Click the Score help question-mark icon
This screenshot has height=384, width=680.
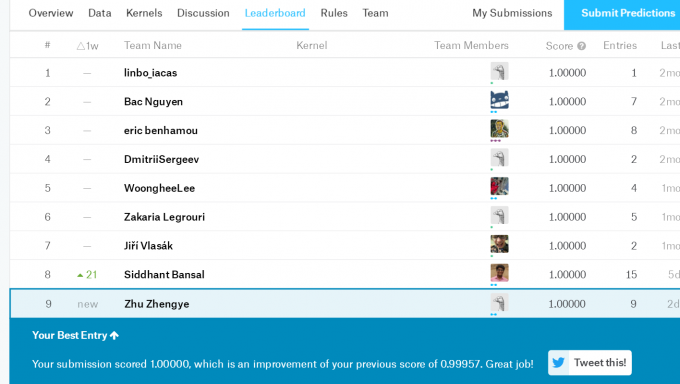(x=582, y=46)
